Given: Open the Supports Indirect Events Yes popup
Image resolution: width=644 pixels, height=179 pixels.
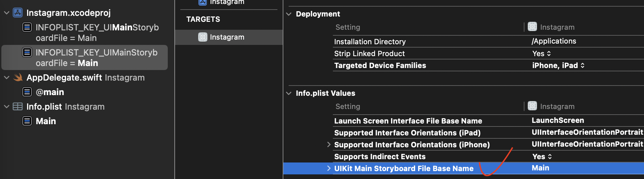Looking at the screenshot, I should pos(542,157).
